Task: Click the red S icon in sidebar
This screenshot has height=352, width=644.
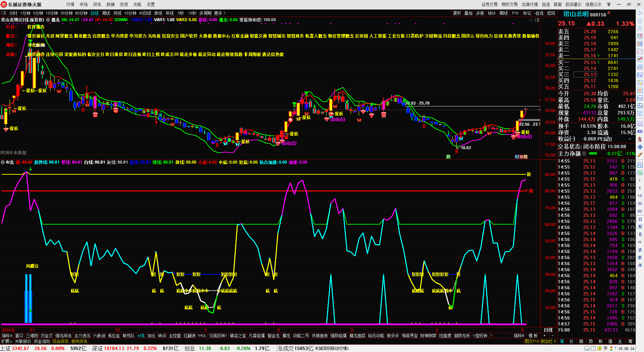Action: pos(640,139)
